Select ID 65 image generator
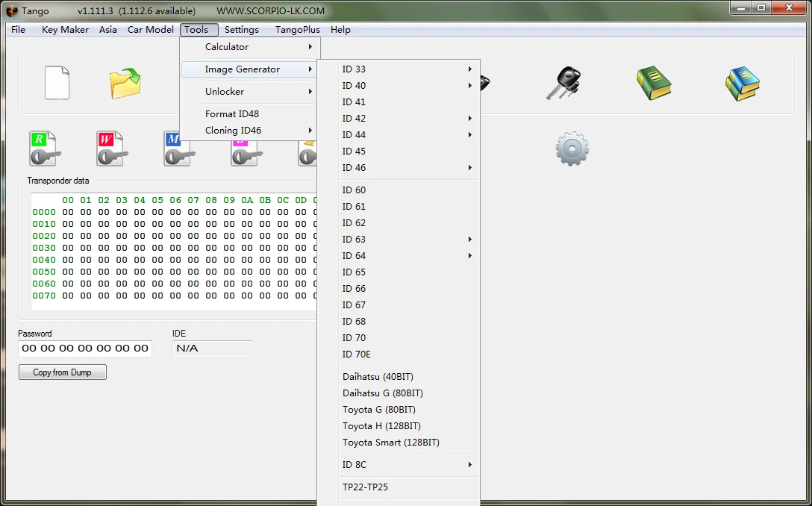 click(399, 272)
